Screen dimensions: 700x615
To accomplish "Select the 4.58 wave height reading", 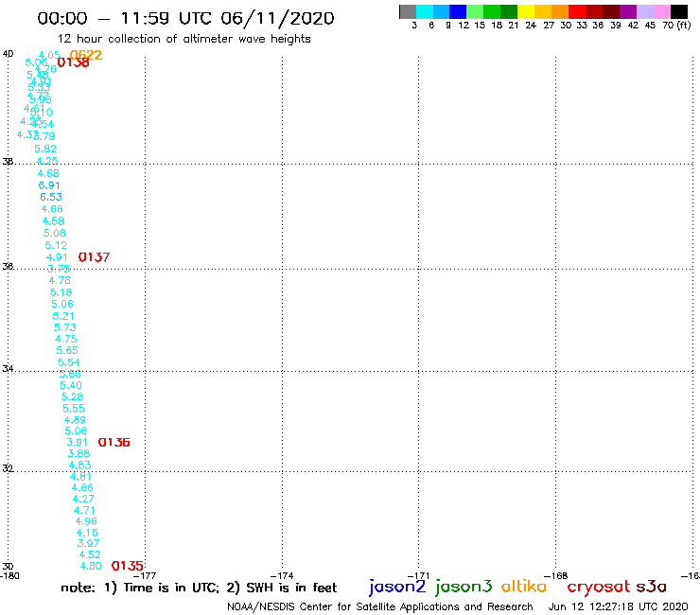I will point(53,221).
